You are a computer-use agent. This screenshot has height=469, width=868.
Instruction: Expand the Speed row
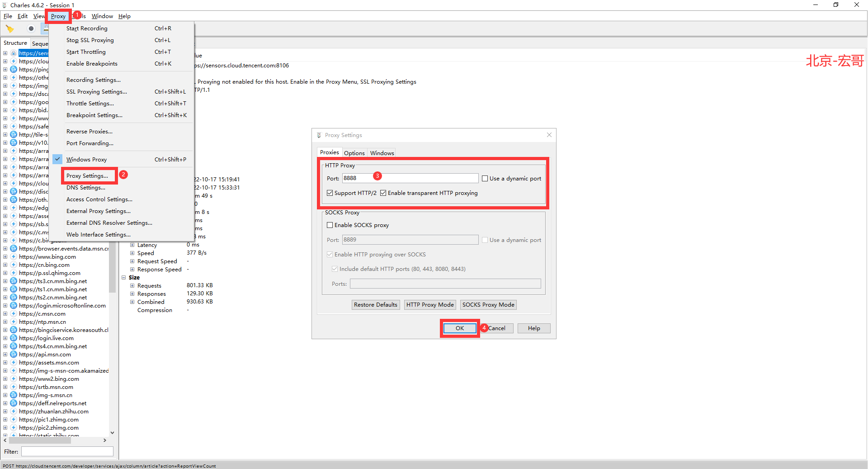point(132,253)
